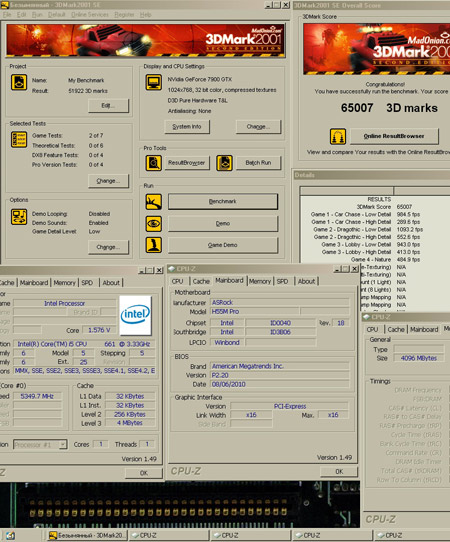The width and height of the screenshot is (450, 542).
Task: Click the Game 4 - Nature result row
Action: coord(385,260)
